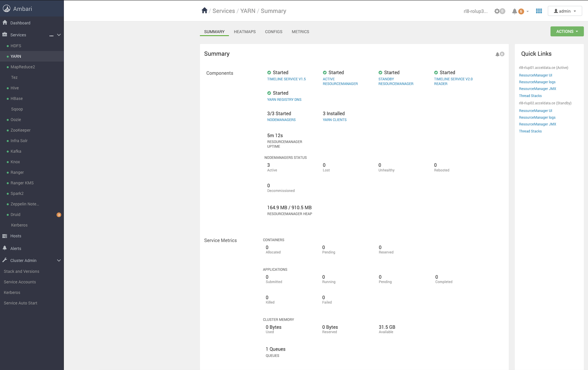
Task: Open Thread Stacks for rl8-rlup01 active host
Action: click(x=530, y=96)
